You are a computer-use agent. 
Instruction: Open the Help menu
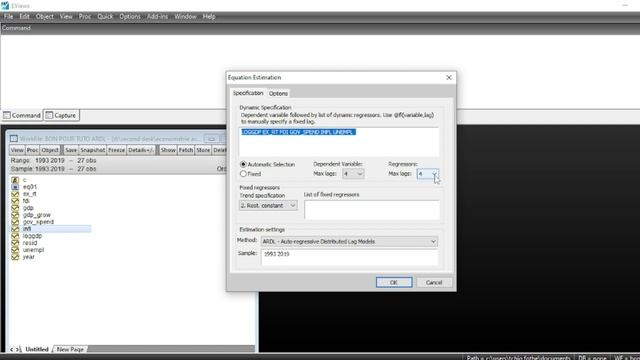tap(209, 17)
